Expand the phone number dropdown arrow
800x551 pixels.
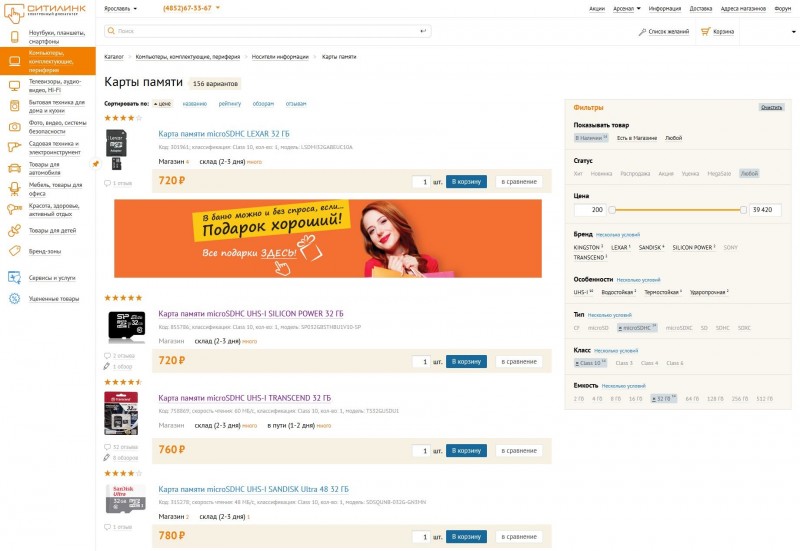pos(218,8)
